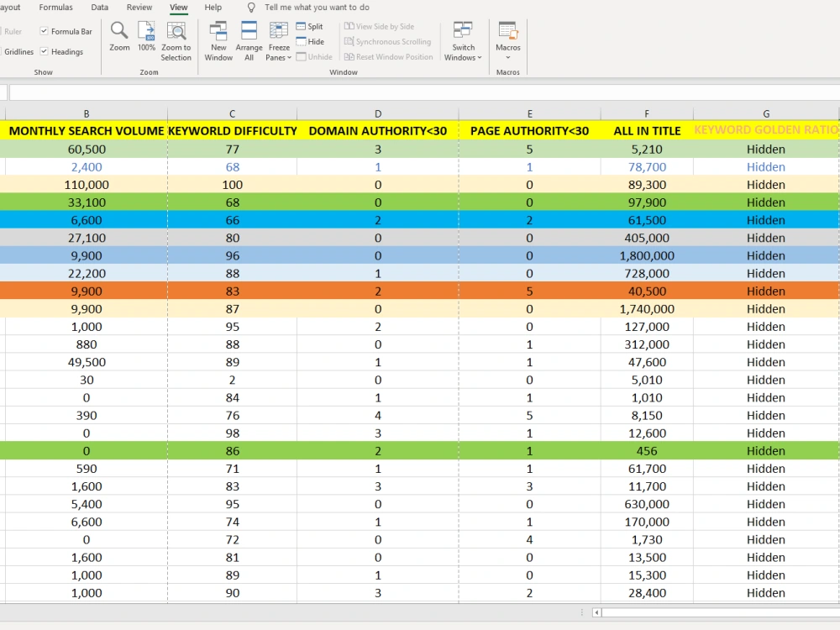
Task: Select the cell showing 12,600
Action: point(647,433)
